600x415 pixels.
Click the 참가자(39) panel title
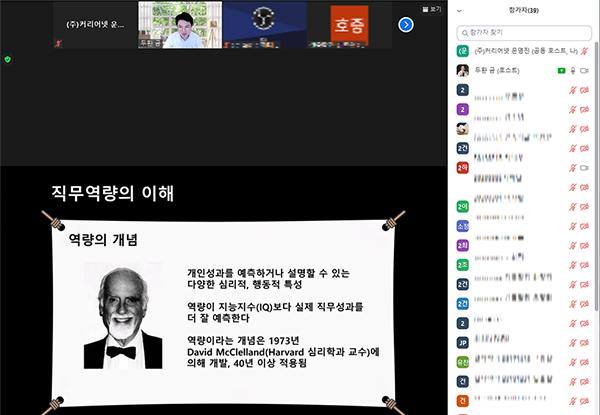tap(525, 11)
